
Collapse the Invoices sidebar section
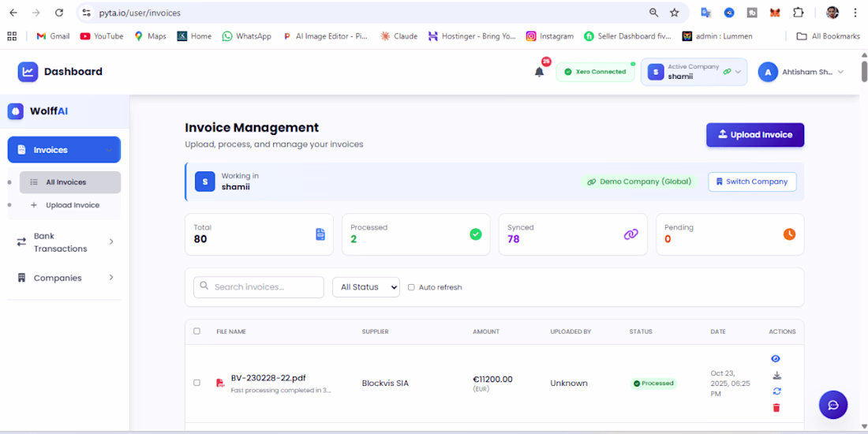pos(64,149)
